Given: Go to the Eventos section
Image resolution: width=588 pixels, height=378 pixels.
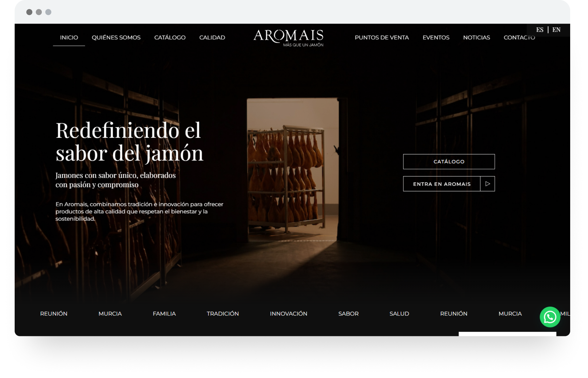Looking at the screenshot, I should (x=436, y=37).
